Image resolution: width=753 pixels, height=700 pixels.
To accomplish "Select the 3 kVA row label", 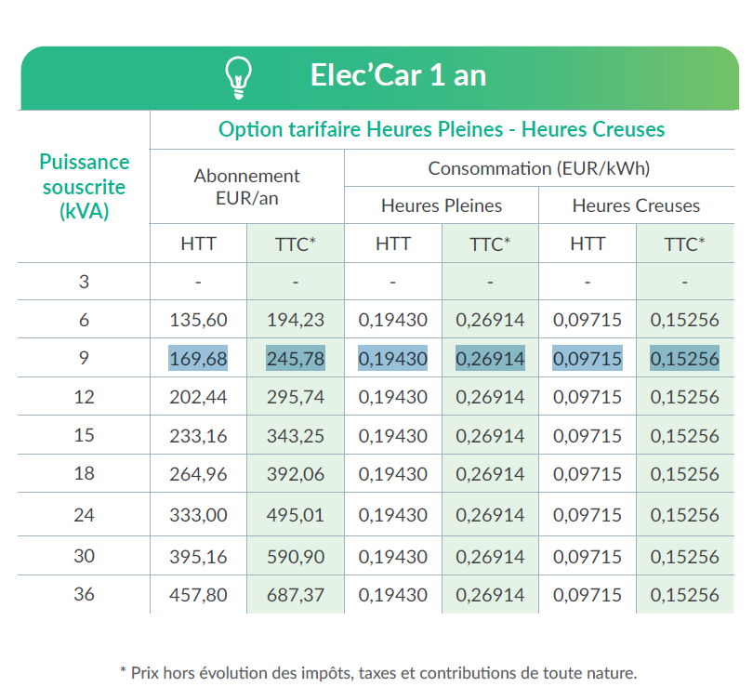I will coord(84,282).
